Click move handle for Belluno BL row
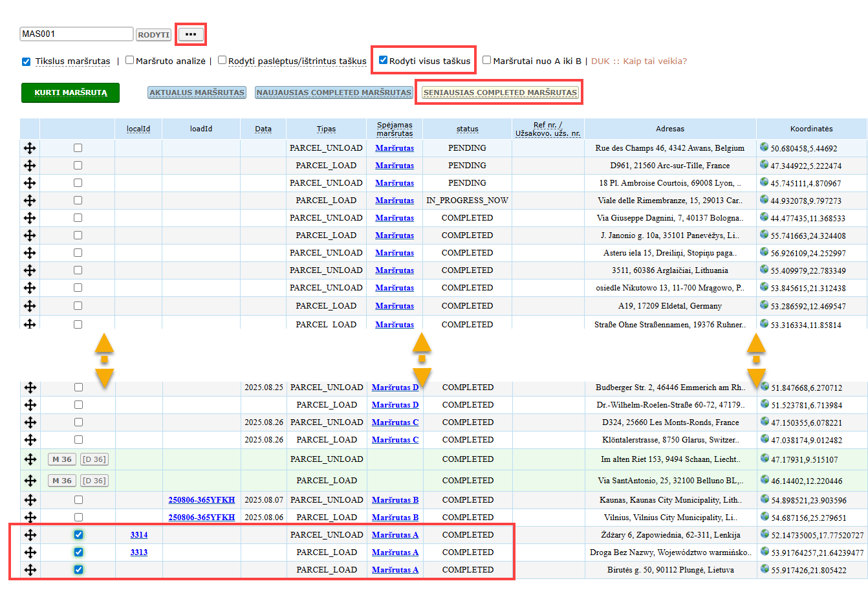Viewport: 868px width, 612px height. [30, 481]
